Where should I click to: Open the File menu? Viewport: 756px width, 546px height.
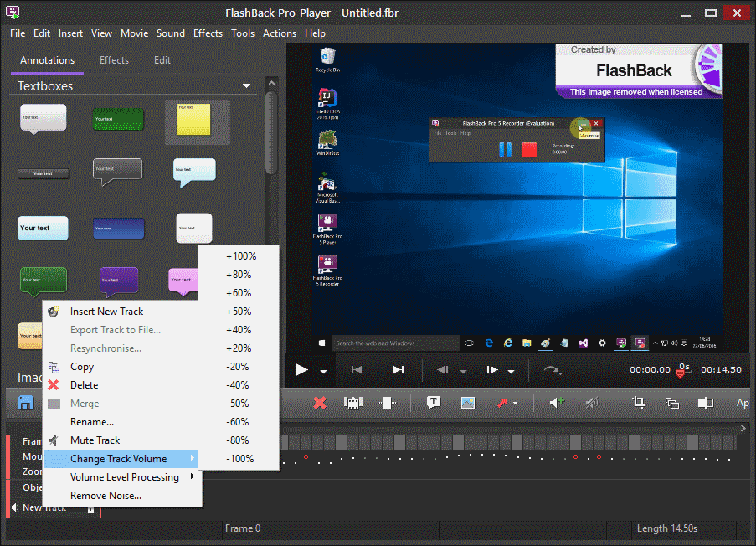18,33
